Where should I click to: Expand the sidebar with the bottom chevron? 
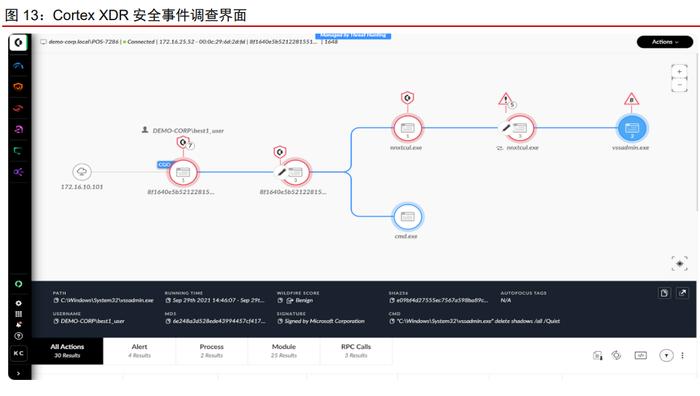(18, 373)
